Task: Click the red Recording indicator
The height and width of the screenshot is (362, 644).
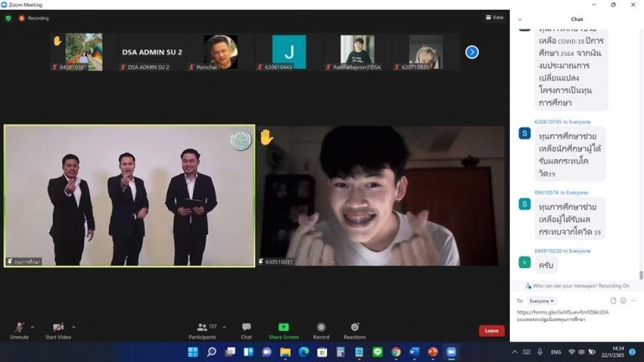Action: (x=34, y=18)
